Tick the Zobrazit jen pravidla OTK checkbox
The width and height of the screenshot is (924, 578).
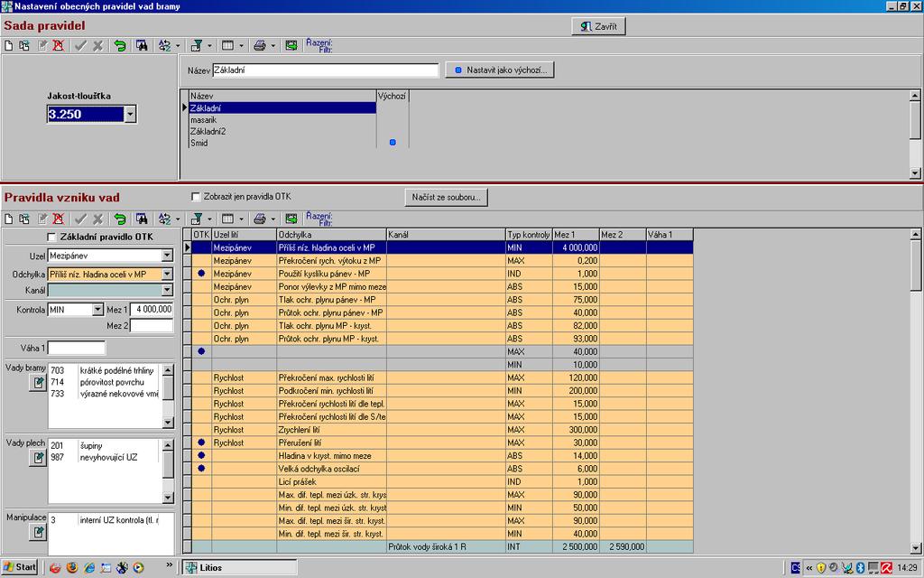(x=196, y=197)
